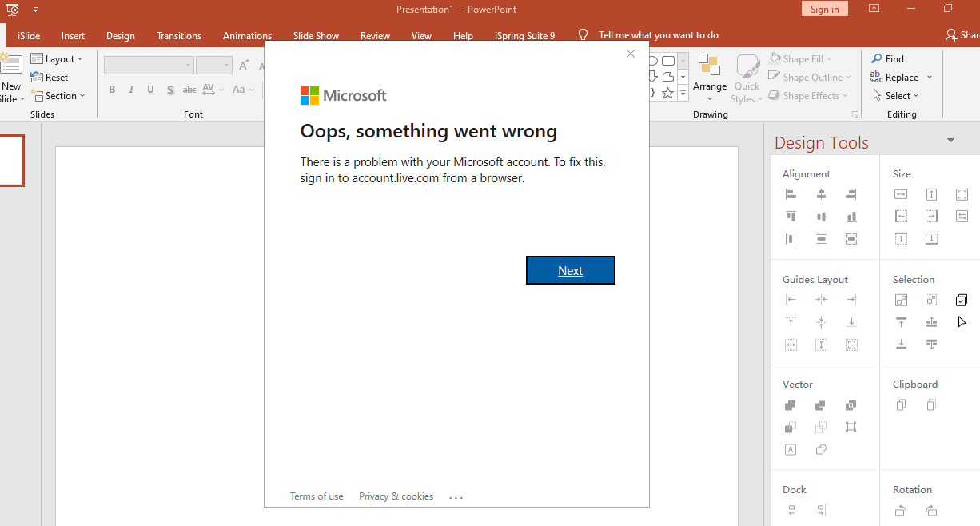Open the Shape Effects dropdown
Image resolution: width=980 pixels, height=526 pixels.
point(808,95)
